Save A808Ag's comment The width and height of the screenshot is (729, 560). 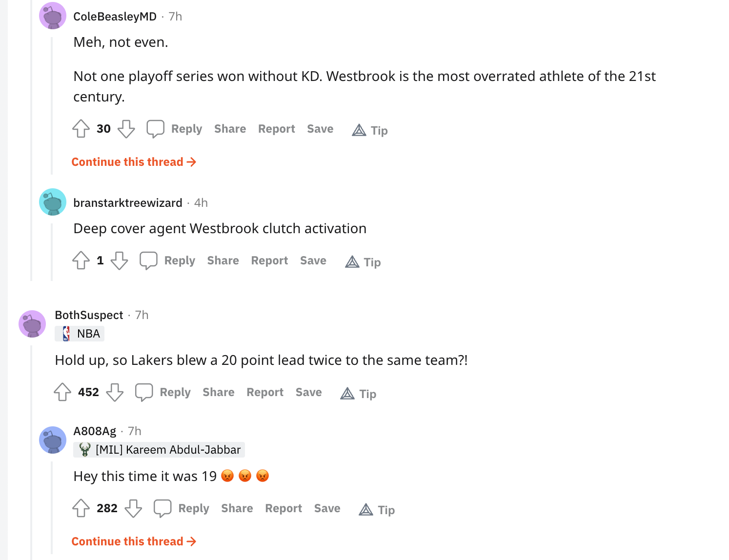click(x=327, y=508)
